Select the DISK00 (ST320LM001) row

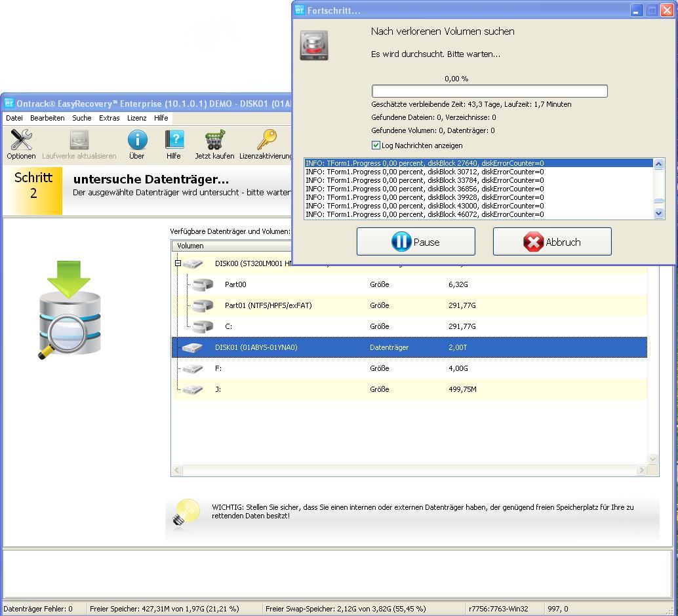[409, 263]
